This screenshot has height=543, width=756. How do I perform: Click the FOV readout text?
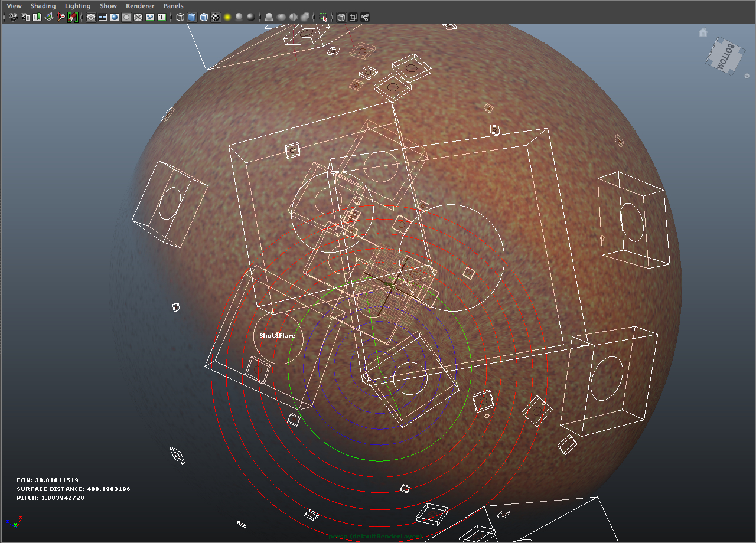[47, 480]
